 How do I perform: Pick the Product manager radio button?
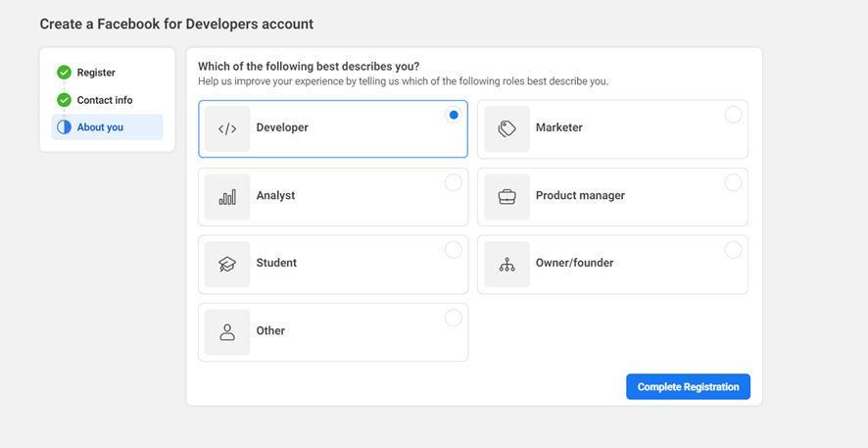click(733, 182)
